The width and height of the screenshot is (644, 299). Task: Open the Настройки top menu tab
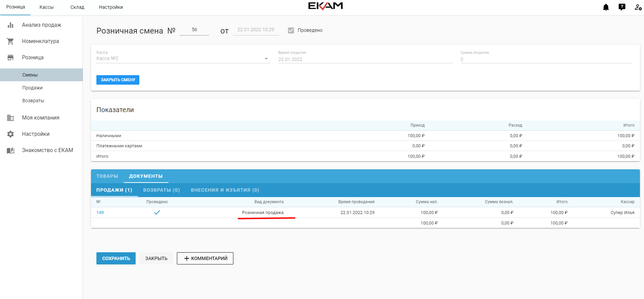(x=111, y=7)
